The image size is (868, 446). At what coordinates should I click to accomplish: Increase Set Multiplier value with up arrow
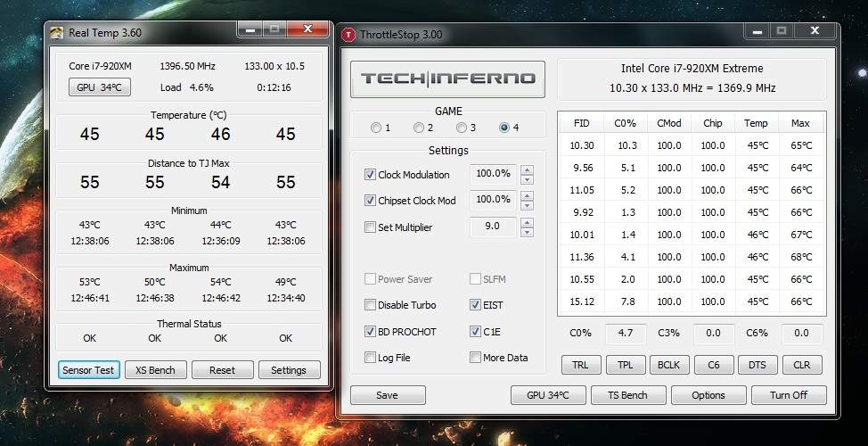(x=528, y=222)
